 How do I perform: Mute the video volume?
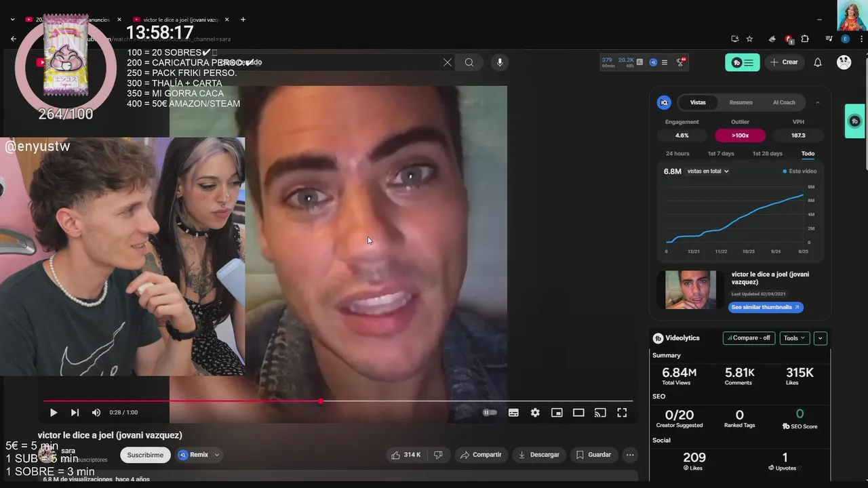[x=96, y=412]
